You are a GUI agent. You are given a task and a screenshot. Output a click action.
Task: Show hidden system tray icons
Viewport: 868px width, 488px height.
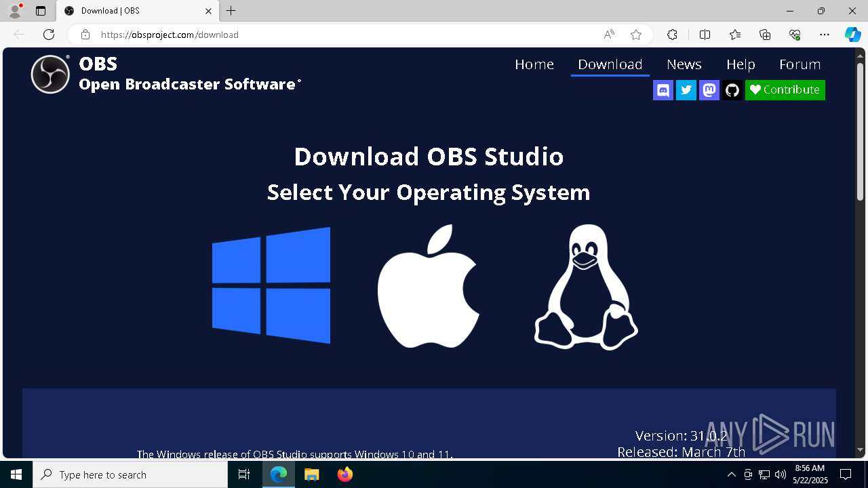click(731, 474)
